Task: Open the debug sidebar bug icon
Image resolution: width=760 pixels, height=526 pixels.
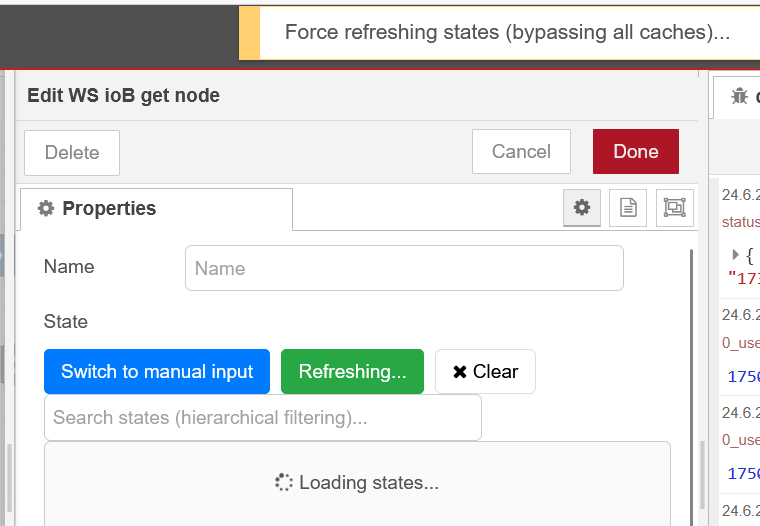Action: (740, 96)
